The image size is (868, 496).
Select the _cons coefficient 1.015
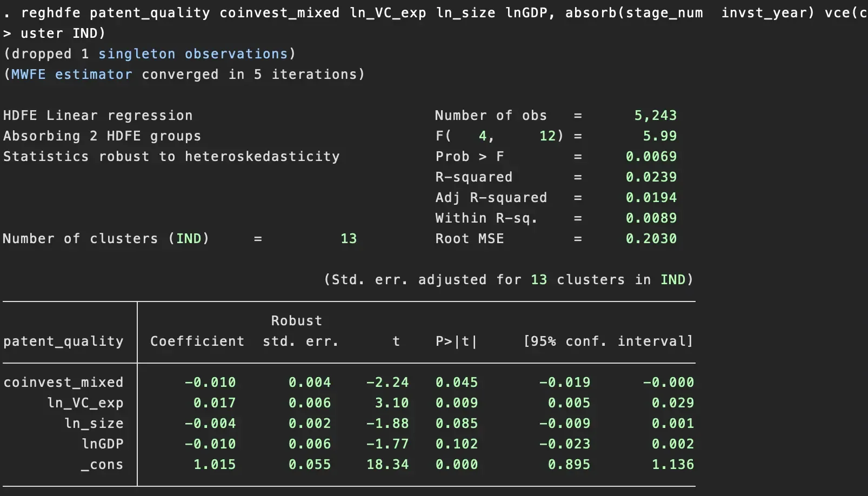tap(215, 465)
